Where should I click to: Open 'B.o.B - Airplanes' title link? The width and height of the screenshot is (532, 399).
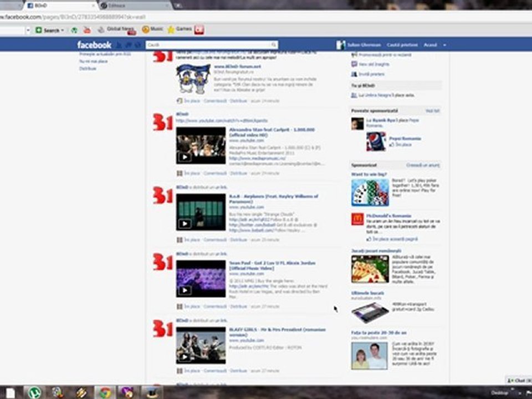(273, 199)
